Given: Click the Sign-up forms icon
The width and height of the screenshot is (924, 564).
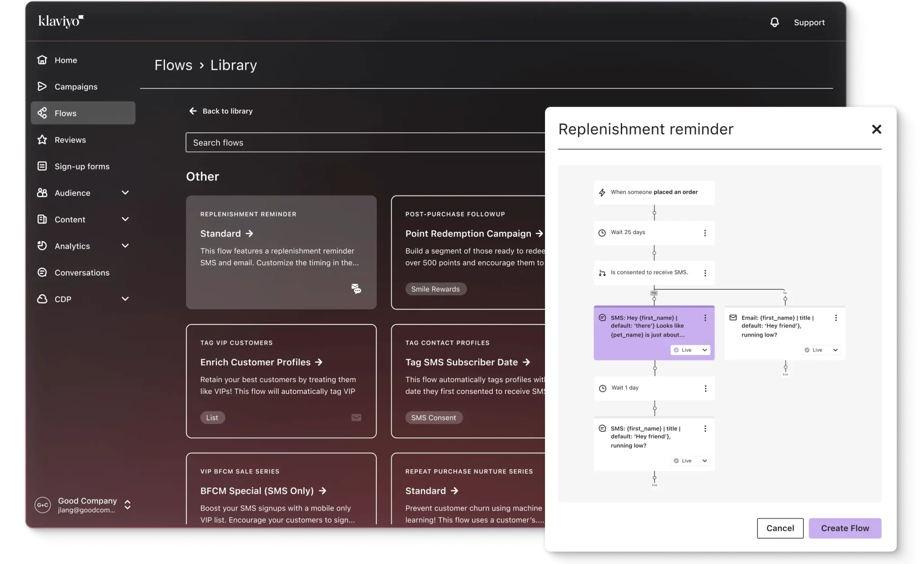Looking at the screenshot, I should 42,166.
